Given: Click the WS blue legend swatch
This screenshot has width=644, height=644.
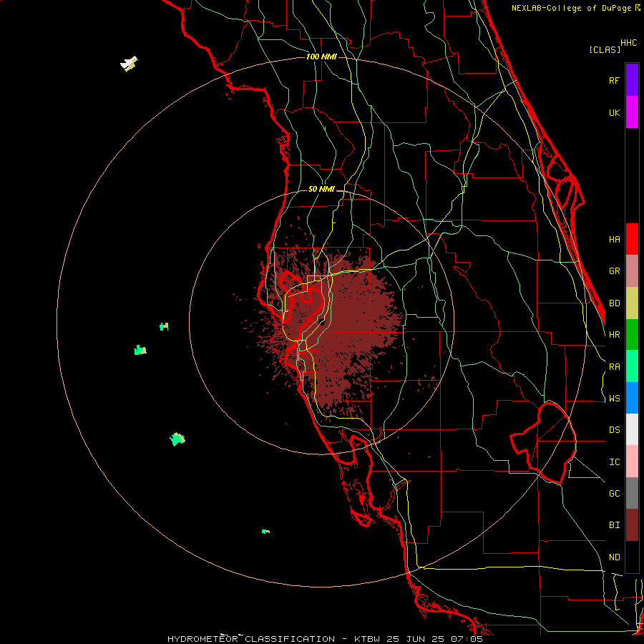Looking at the screenshot, I should click(x=632, y=398).
